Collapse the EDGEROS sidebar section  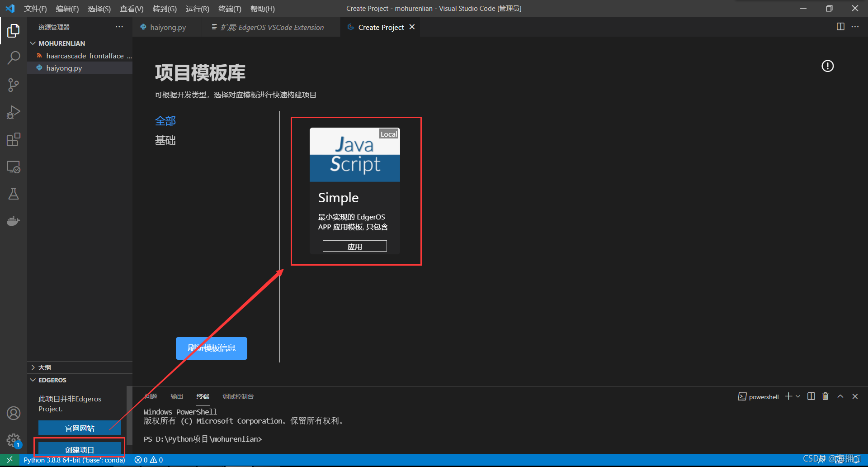click(x=33, y=380)
